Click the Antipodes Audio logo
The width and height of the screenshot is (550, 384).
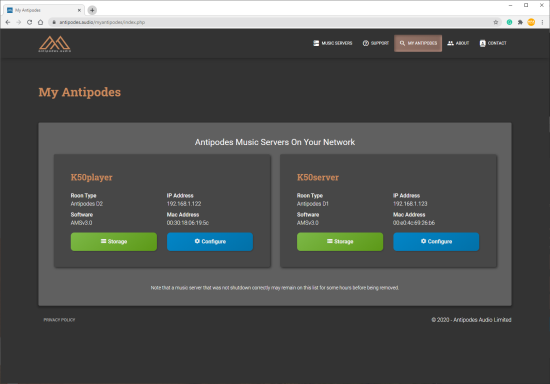pos(55,44)
